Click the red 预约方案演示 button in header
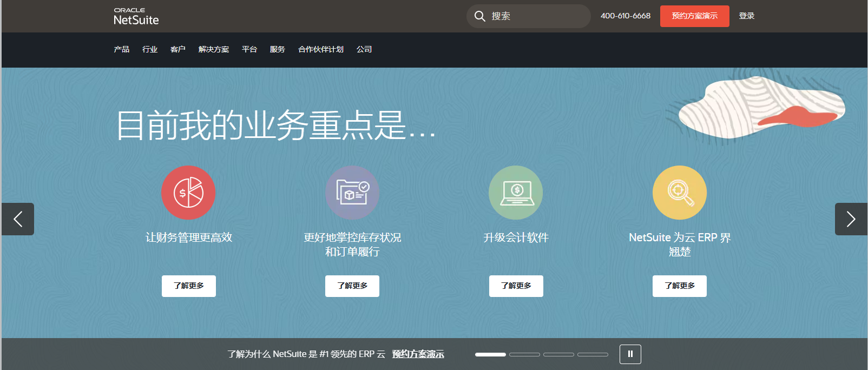This screenshot has height=370, width=868. pyautogui.click(x=695, y=16)
